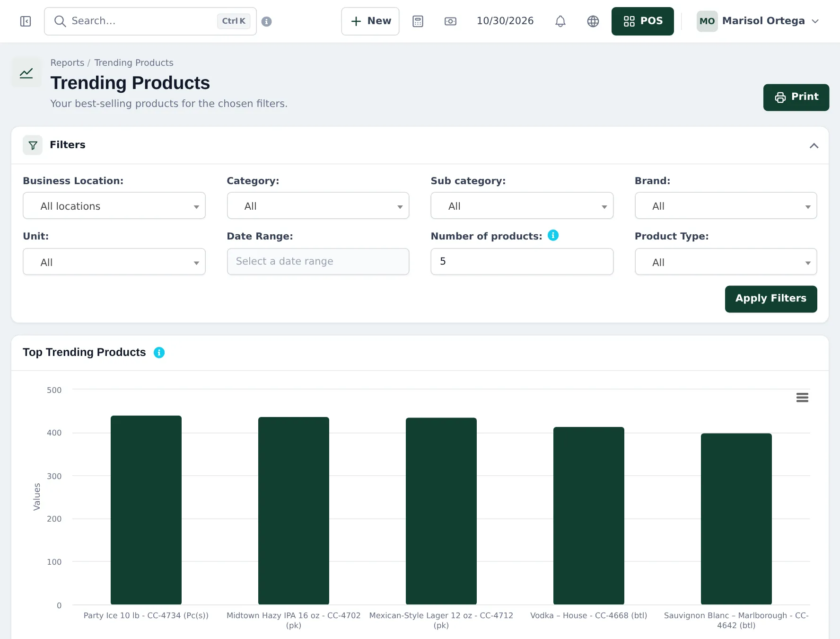Open the Brand dropdown
Image resolution: width=840 pixels, height=639 pixels.
(726, 206)
